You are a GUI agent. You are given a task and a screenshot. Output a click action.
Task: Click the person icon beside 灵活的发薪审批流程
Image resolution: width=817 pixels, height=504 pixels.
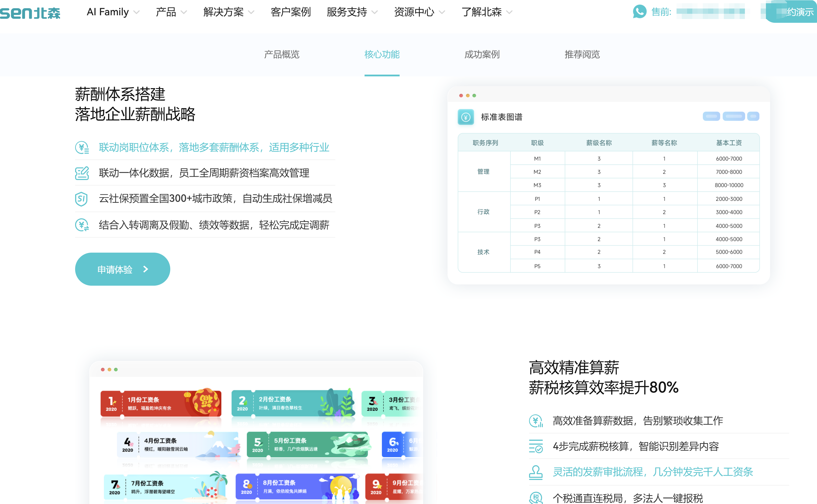pyautogui.click(x=536, y=472)
